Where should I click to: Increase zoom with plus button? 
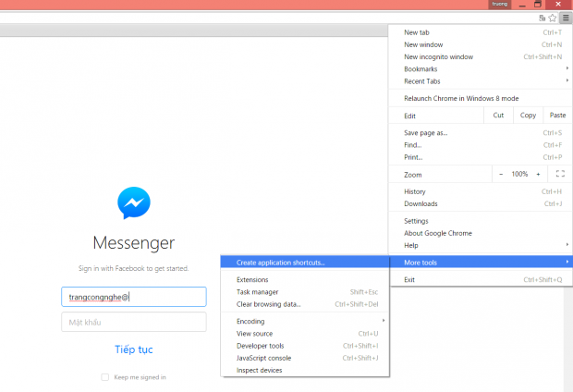(x=538, y=174)
